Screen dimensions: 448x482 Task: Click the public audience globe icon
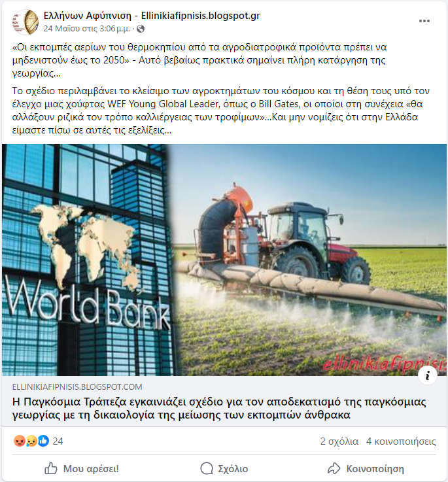[141, 29]
